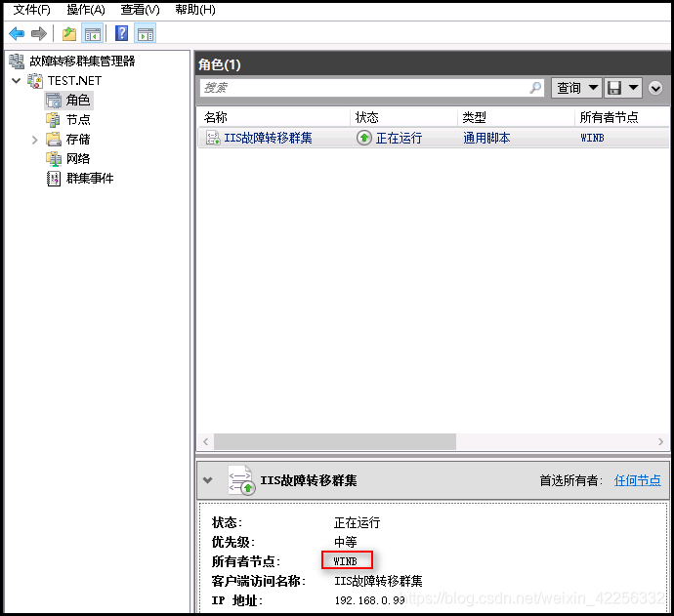
Task: Click the 192.168.0.99 IP address value
Action: tap(369, 600)
